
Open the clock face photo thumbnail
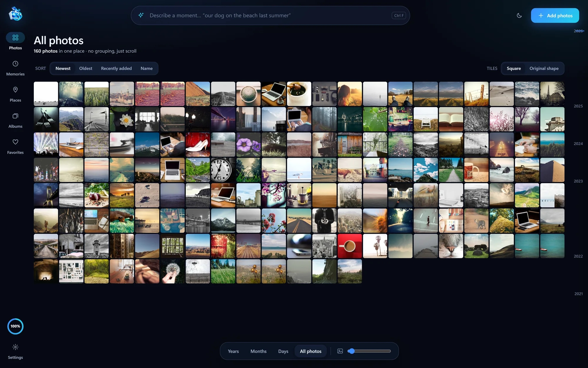tap(223, 170)
